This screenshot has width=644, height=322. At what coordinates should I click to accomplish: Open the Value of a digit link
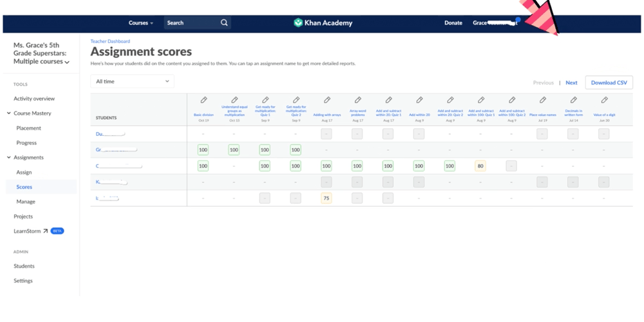point(604,115)
